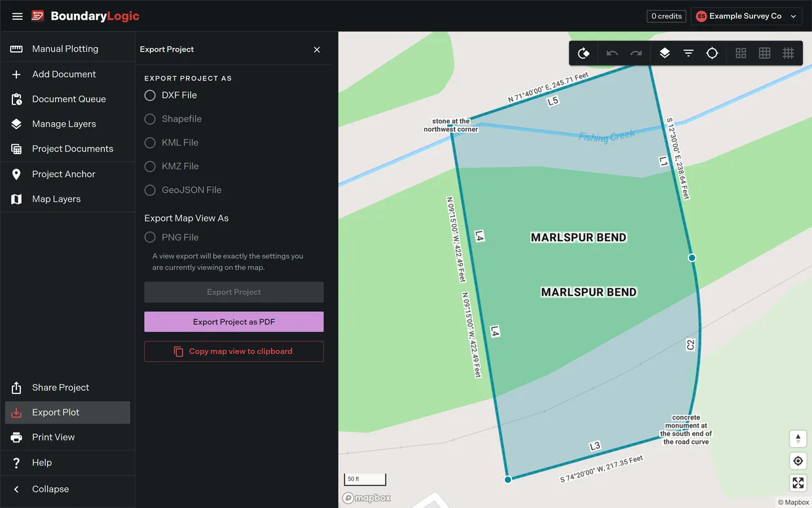The image size is (812, 508).
Task: Open Project Anchor
Action: [67, 174]
